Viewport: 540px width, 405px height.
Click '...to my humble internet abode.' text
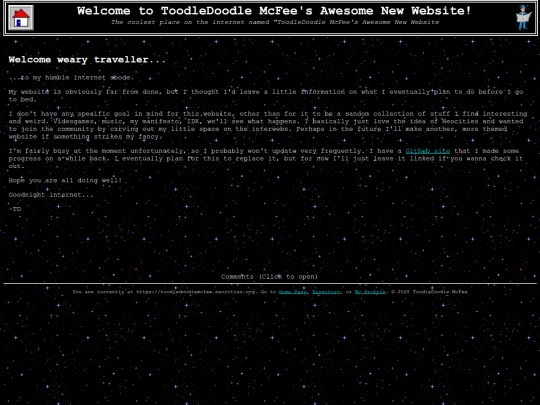(71, 77)
